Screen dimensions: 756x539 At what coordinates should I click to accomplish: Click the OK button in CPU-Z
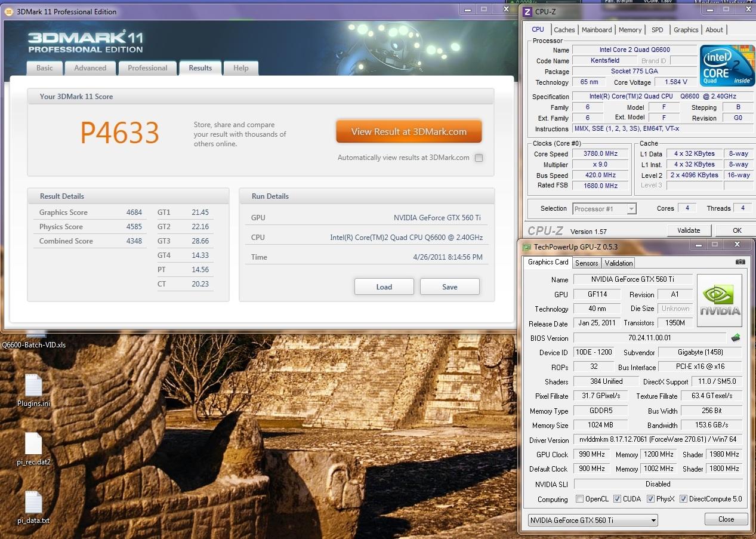tap(738, 230)
